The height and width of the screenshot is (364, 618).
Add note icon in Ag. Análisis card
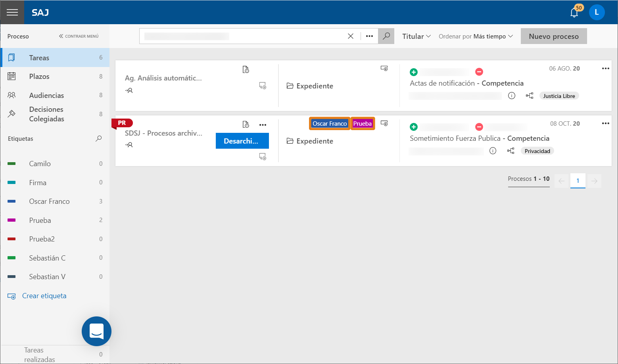pos(263,86)
